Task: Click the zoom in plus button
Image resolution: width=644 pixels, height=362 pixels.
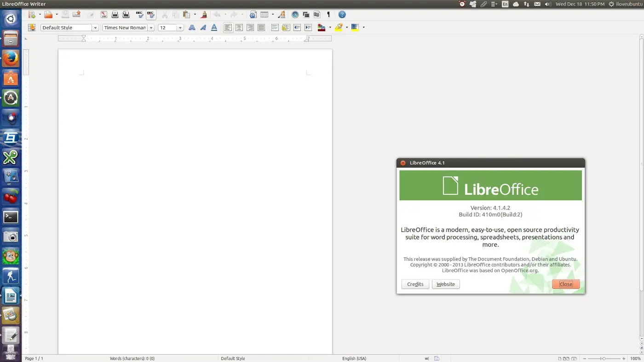Action: pyautogui.click(x=624, y=358)
